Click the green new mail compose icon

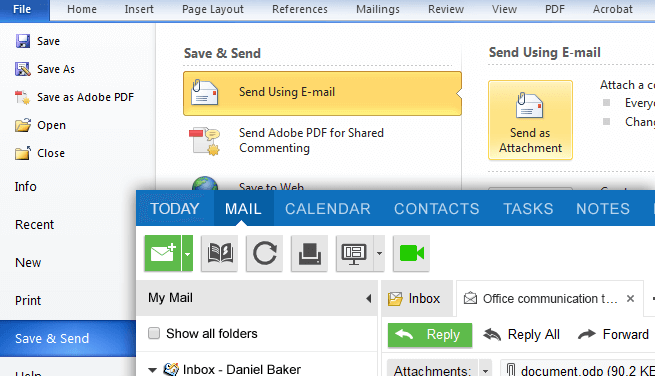tap(163, 253)
